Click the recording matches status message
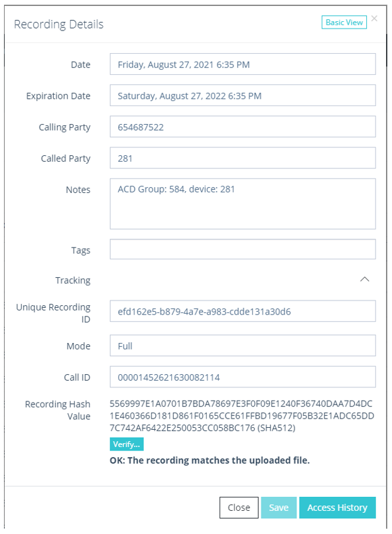This screenshot has width=392, height=534. click(x=210, y=460)
